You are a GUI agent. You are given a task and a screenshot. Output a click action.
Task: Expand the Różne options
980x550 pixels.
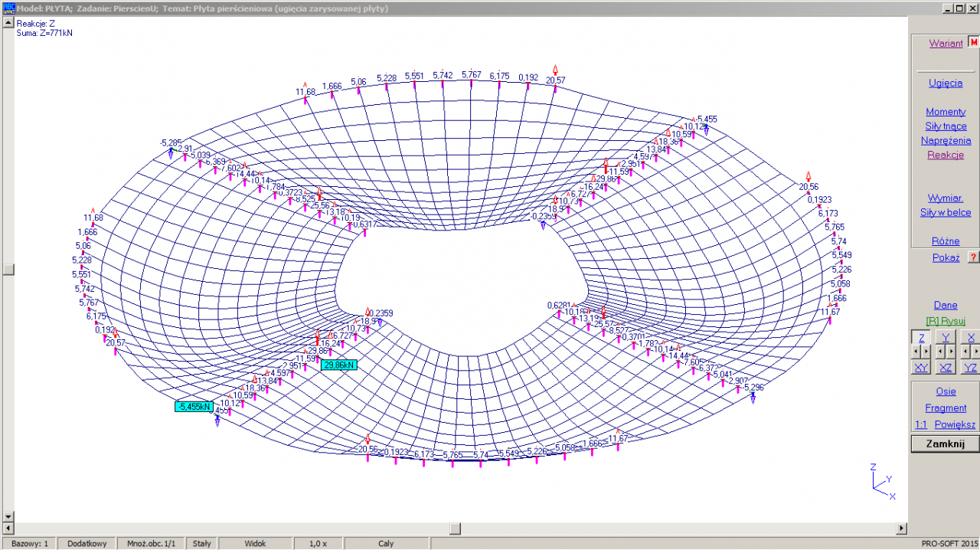click(x=946, y=241)
